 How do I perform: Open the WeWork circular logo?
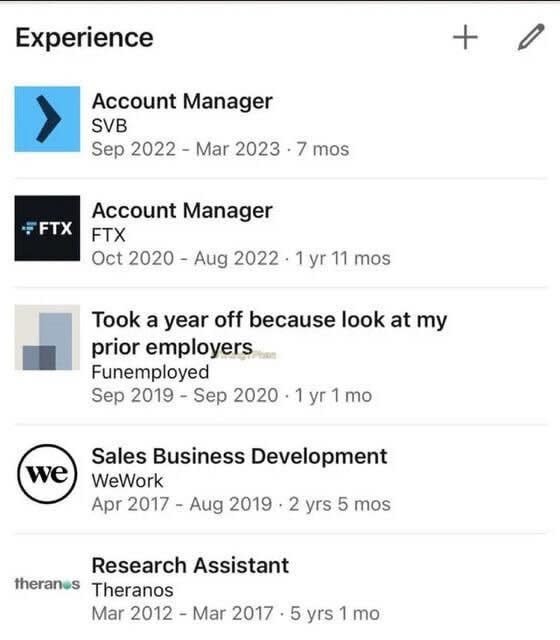click(47, 473)
